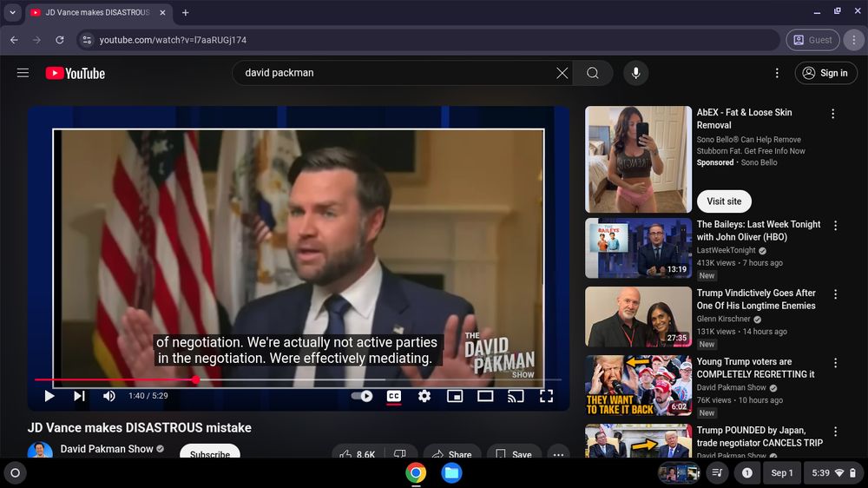Viewport: 868px width, 488px height.
Task: Open Chrome three-dot menu
Action: [x=853, y=40]
